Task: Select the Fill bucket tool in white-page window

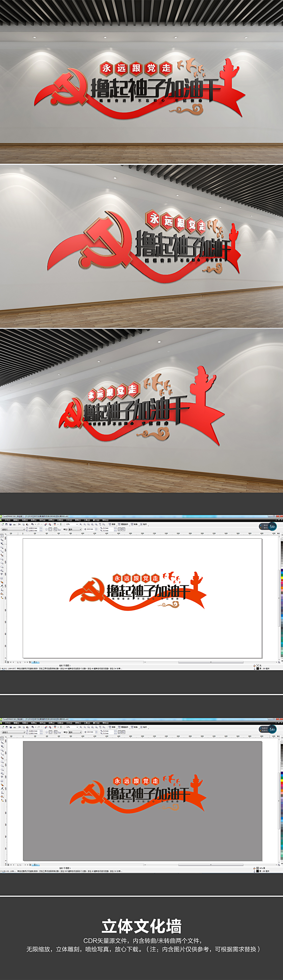Action: pos(2,594)
